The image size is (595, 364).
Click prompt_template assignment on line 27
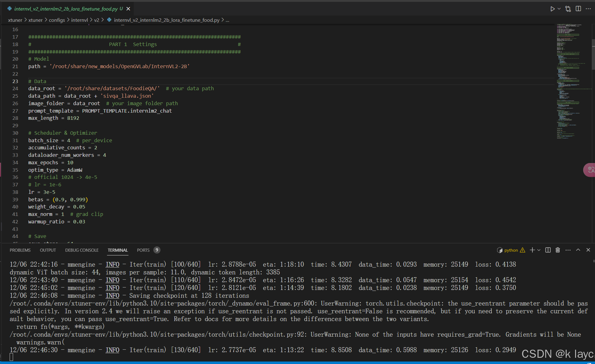click(x=100, y=111)
